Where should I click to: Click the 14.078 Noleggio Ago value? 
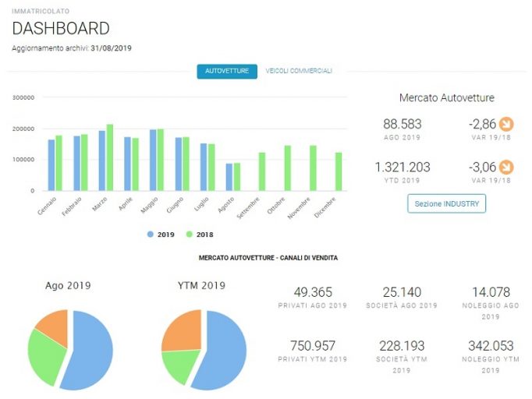[x=491, y=292]
